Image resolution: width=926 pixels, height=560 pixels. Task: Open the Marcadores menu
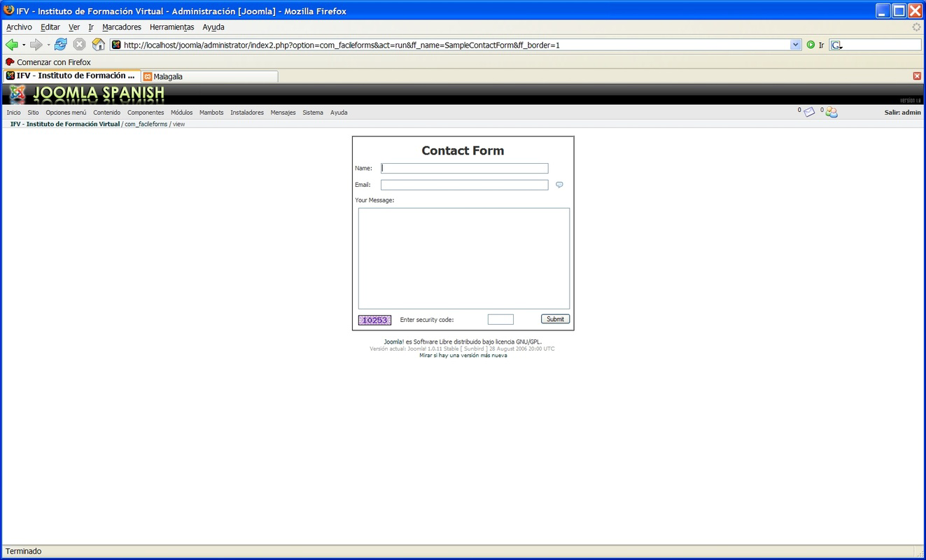(122, 27)
